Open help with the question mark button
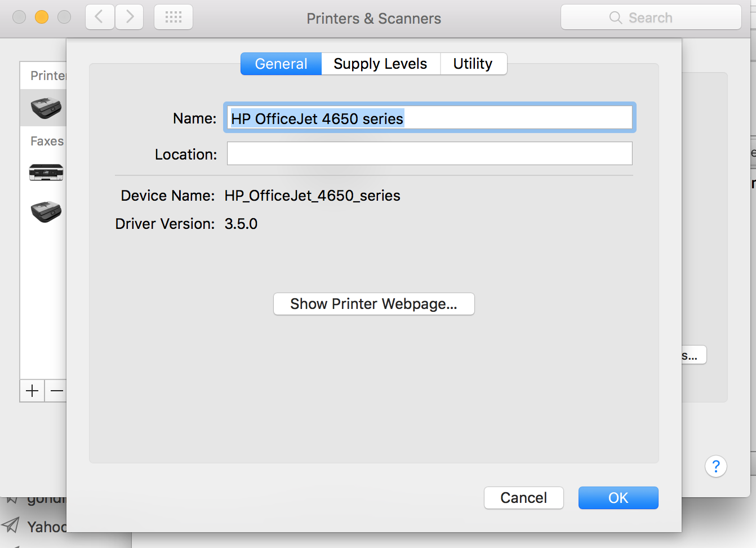The image size is (756, 548). 715,466
